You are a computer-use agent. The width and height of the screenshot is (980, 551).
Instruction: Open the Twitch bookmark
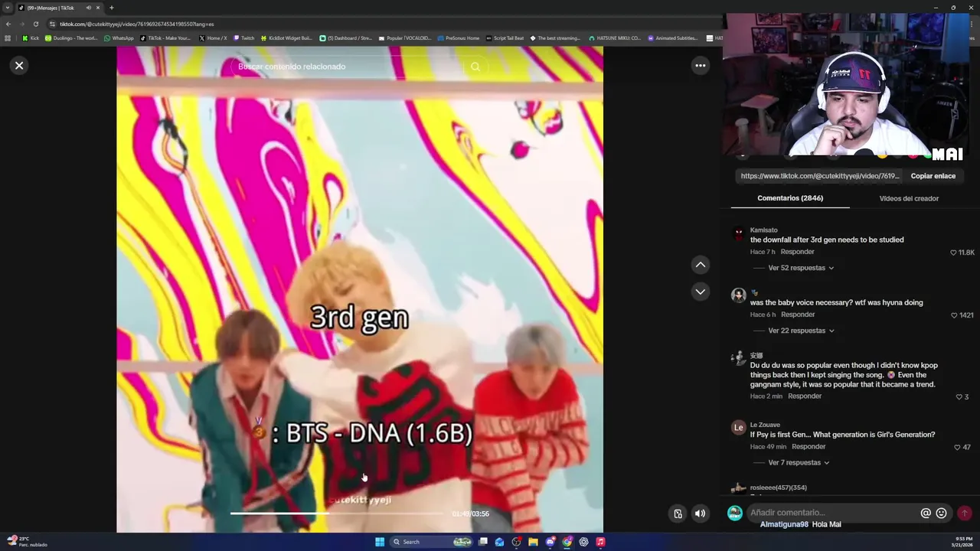(x=244, y=38)
